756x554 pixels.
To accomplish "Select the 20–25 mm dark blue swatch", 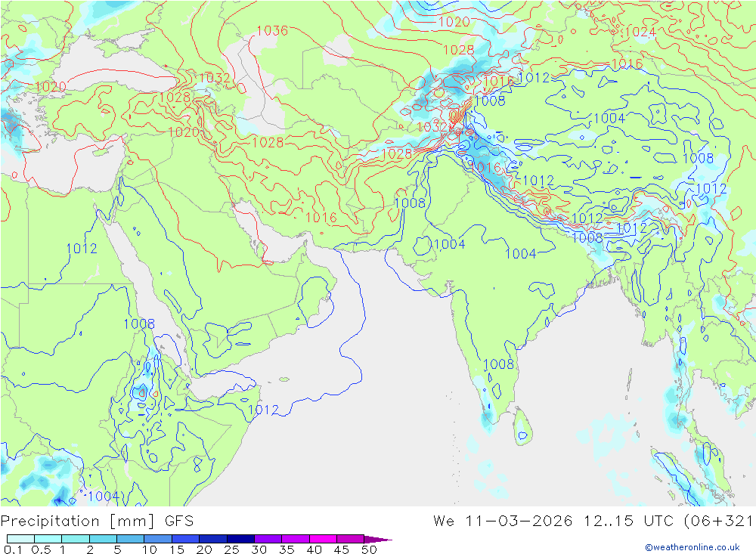I will [x=212, y=539].
